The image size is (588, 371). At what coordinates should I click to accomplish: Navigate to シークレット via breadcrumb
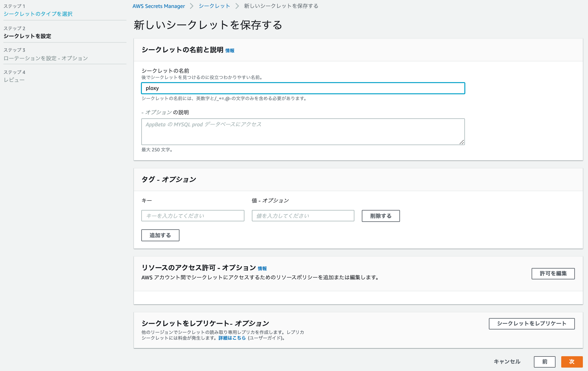(x=214, y=6)
